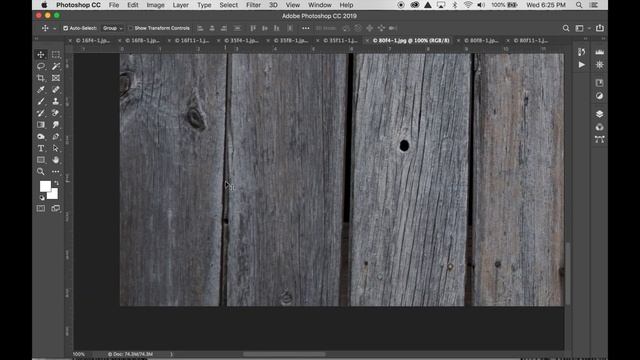Enable the Show Transform Controls checkbox

pyautogui.click(x=131, y=28)
